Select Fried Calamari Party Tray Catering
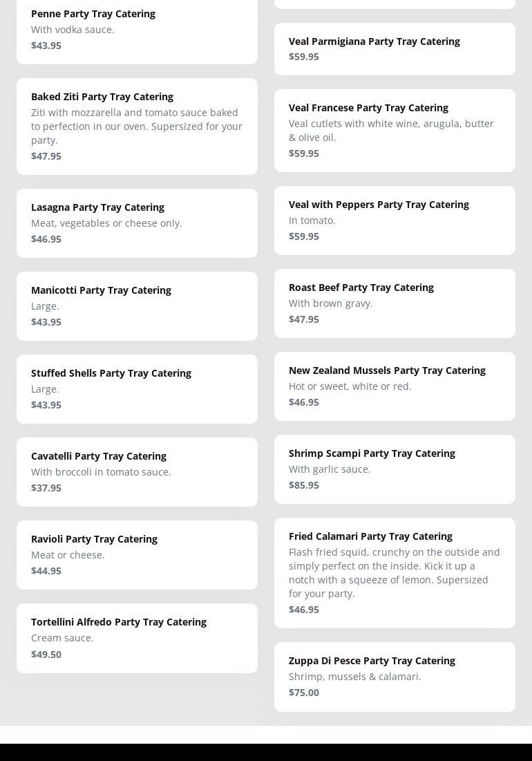532x761 pixels. 395,573
